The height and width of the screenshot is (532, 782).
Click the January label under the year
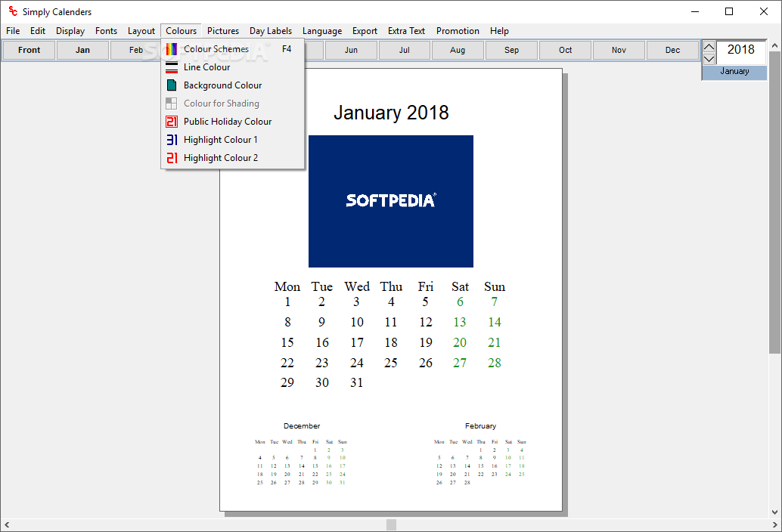click(734, 71)
